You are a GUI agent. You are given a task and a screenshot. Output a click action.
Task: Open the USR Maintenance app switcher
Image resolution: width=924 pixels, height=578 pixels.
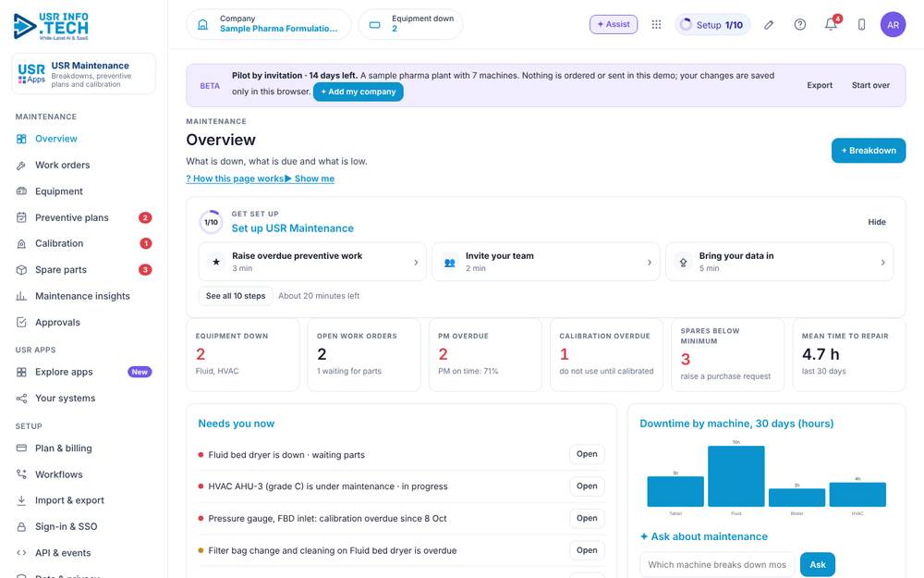click(84, 74)
